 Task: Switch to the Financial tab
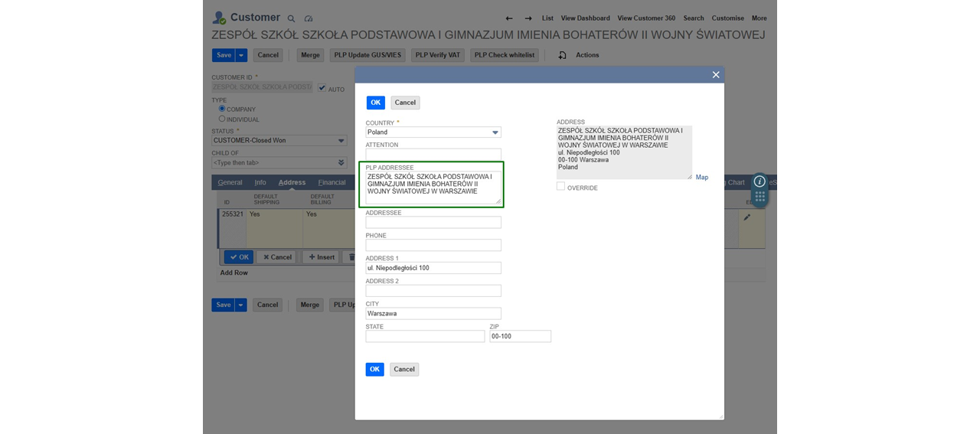coord(332,182)
